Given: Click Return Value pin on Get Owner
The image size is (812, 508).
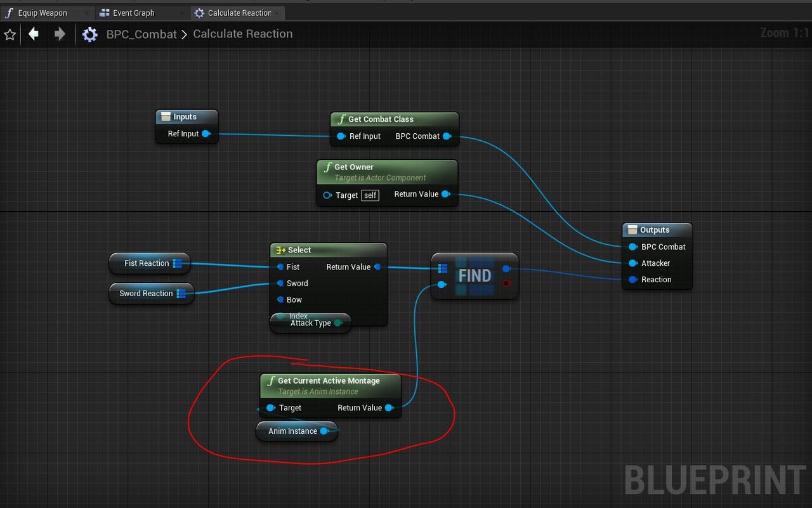Looking at the screenshot, I should 446,194.
